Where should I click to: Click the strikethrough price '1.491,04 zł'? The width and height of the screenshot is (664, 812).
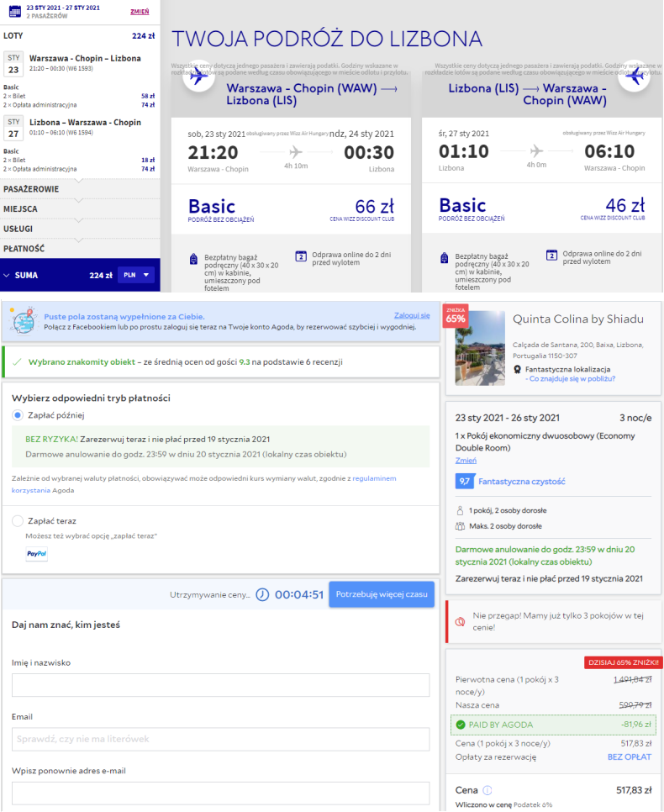pos(632,679)
